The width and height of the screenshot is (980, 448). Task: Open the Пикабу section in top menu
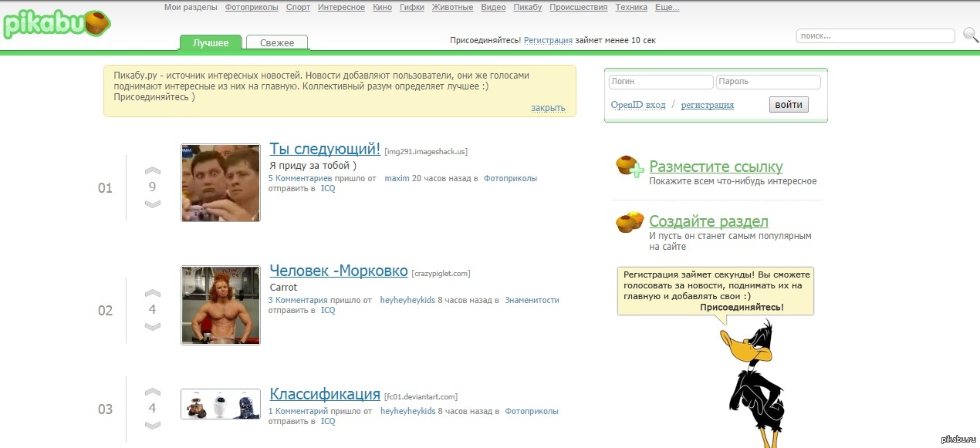coord(528,7)
